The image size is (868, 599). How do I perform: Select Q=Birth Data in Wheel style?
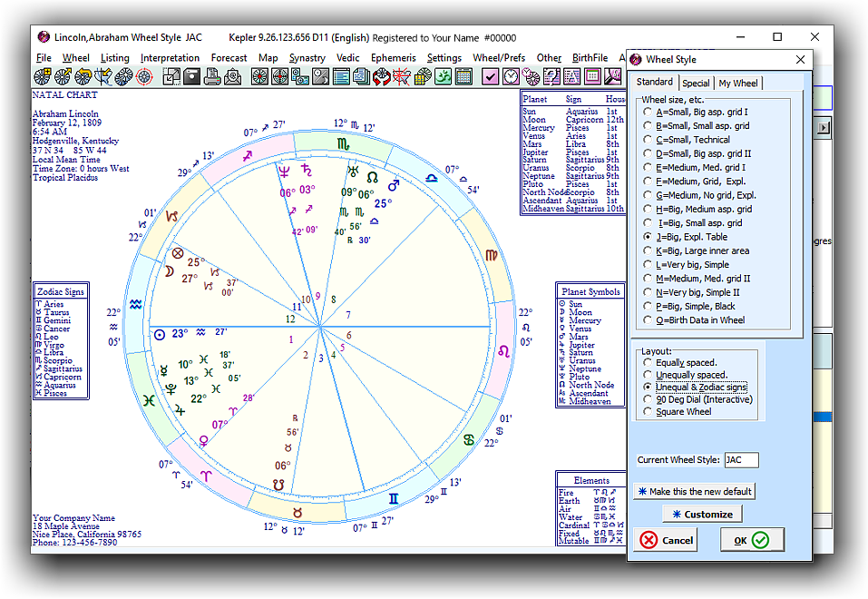coord(647,319)
